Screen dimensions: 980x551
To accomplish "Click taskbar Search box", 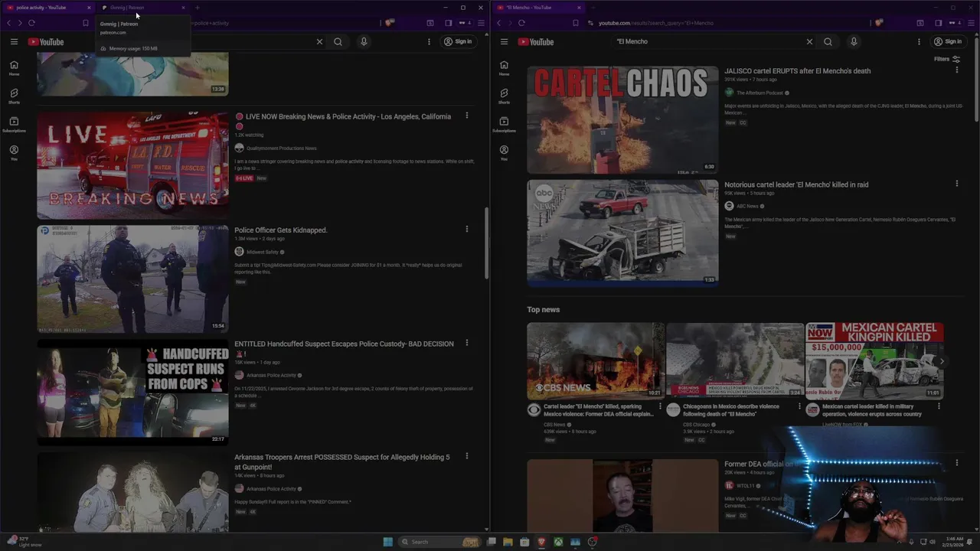I will point(439,542).
